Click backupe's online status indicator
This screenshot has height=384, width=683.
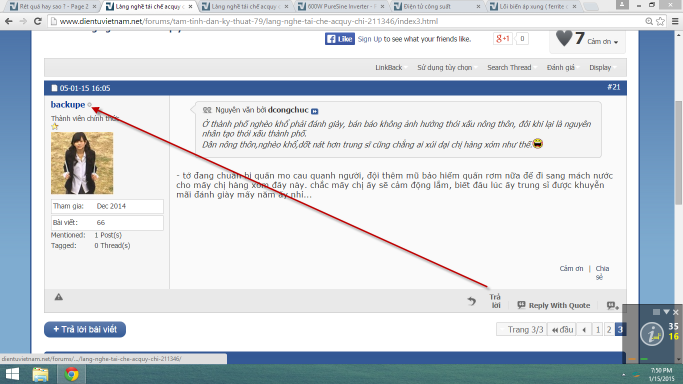(x=90, y=104)
